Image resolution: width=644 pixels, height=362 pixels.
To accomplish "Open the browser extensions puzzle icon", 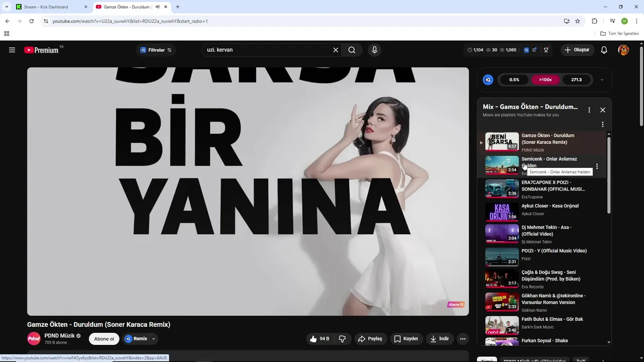I will [x=595, y=21].
